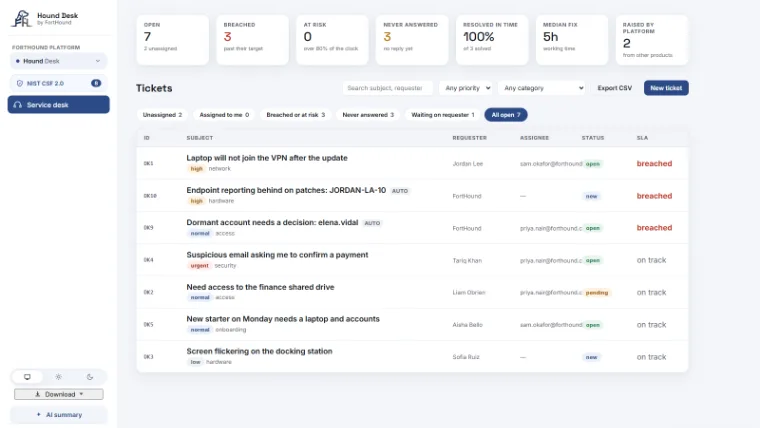Click the urgent priority tag on Suspicious email
Screen dimensions: 760x428
tap(199, 266)
